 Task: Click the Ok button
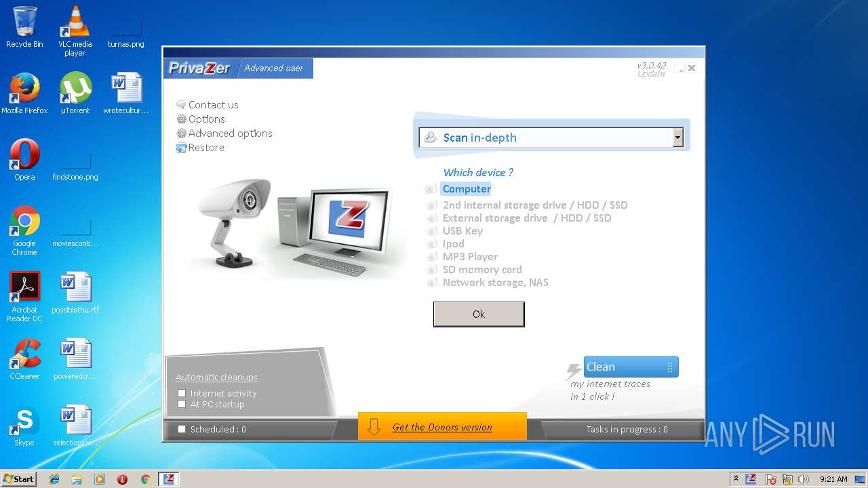(x=479, y=314)
